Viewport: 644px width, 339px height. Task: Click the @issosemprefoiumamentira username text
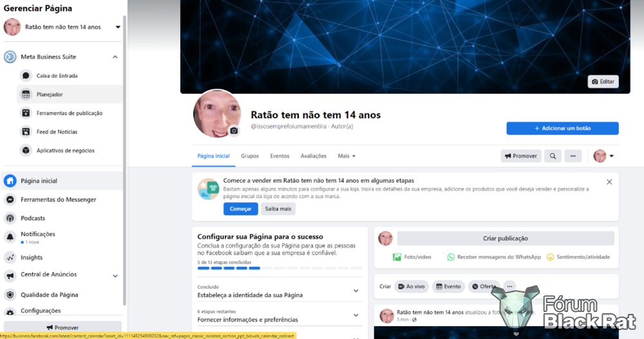click(289, 127)
